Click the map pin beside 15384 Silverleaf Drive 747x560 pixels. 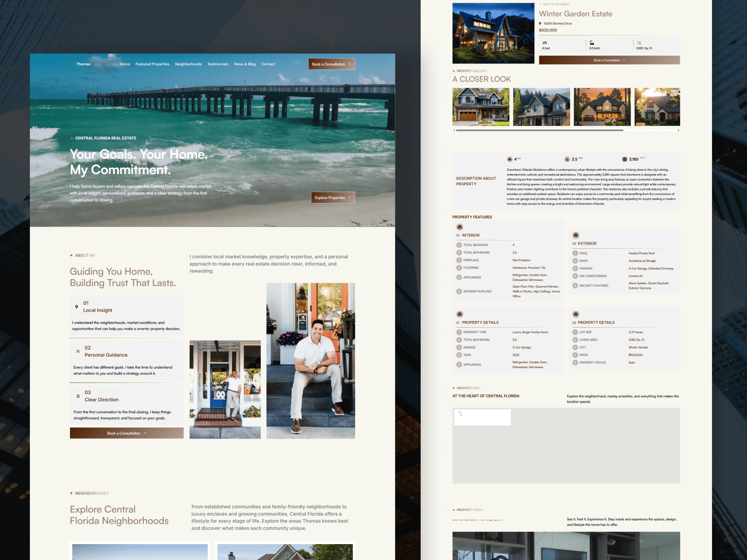(x=540, y=23)
